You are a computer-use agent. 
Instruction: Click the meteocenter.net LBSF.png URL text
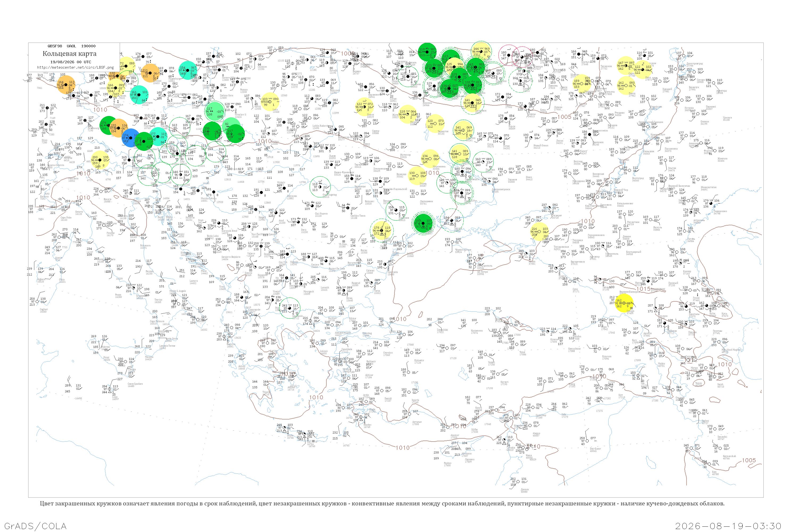(x=75, y=67)
